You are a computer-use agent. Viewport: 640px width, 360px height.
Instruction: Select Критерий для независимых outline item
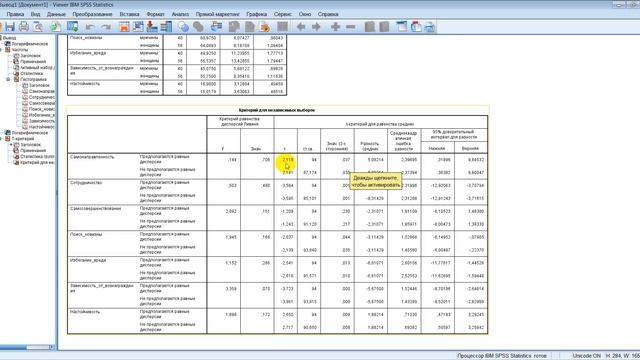(x=37, y=162)
